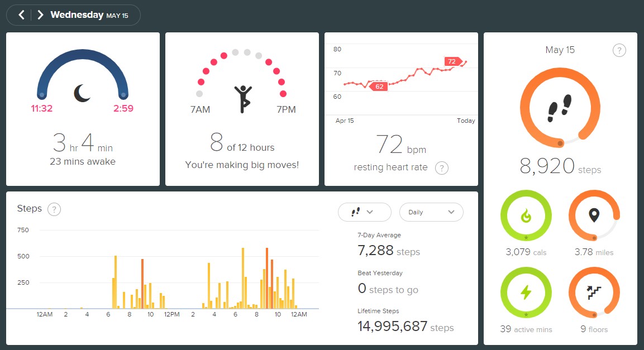Click Beat Yesterday 0 steps to go

[388, 282]
